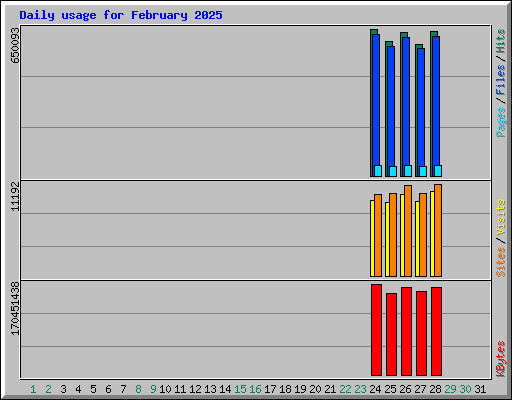Viewport: 512px width, 400px height.
Task: Click day label 19 on the x-axis
Action: pos(300,389)
